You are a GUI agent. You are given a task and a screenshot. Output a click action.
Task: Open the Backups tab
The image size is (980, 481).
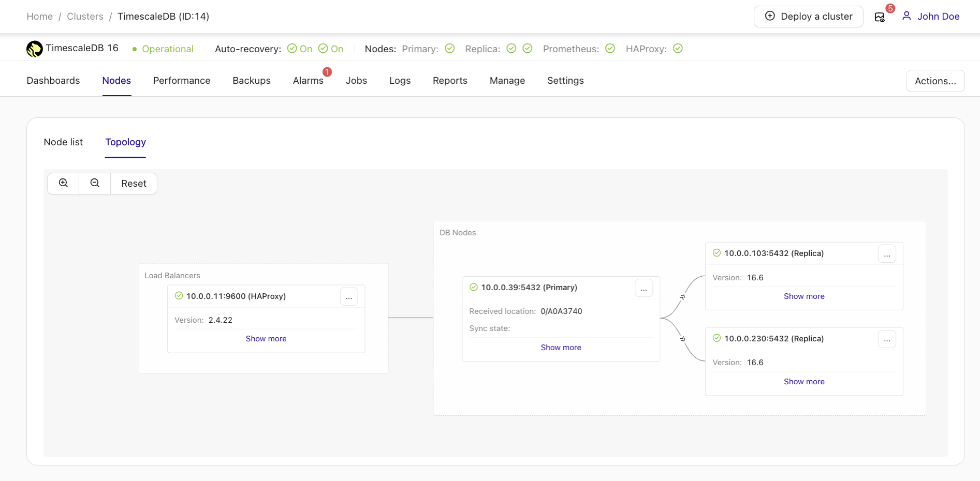pyautogui.click(x=251, y=81)
